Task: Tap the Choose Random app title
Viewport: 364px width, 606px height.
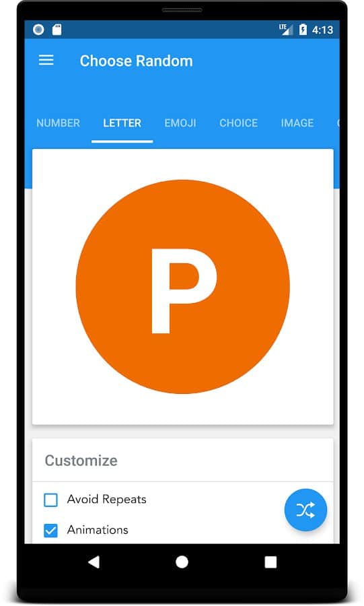Action: 137,61
